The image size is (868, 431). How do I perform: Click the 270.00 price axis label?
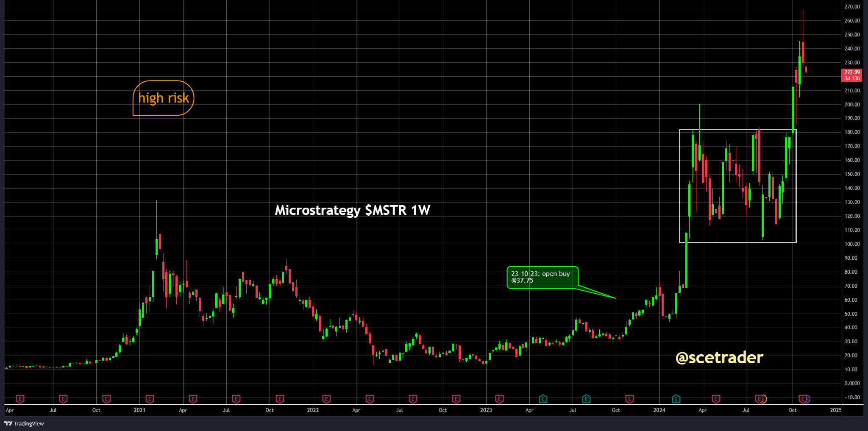pyautogui.click(x=852, y=7)
